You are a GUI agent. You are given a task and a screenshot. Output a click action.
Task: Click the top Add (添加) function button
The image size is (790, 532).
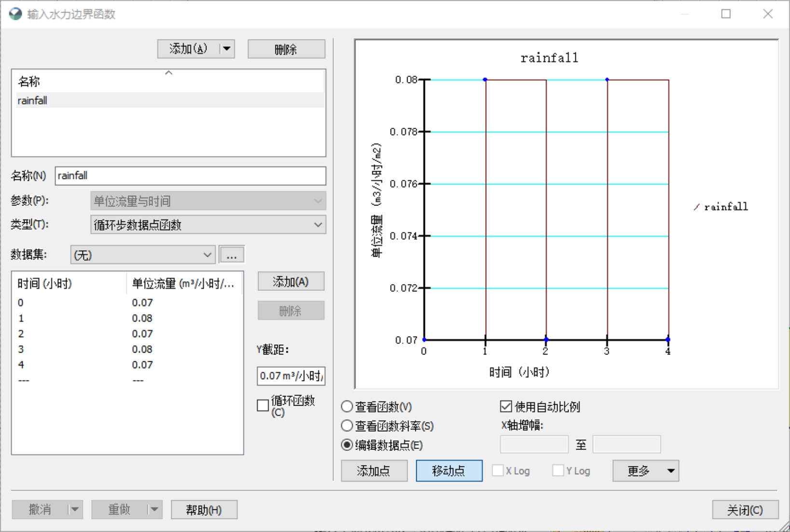coord(188,49)
